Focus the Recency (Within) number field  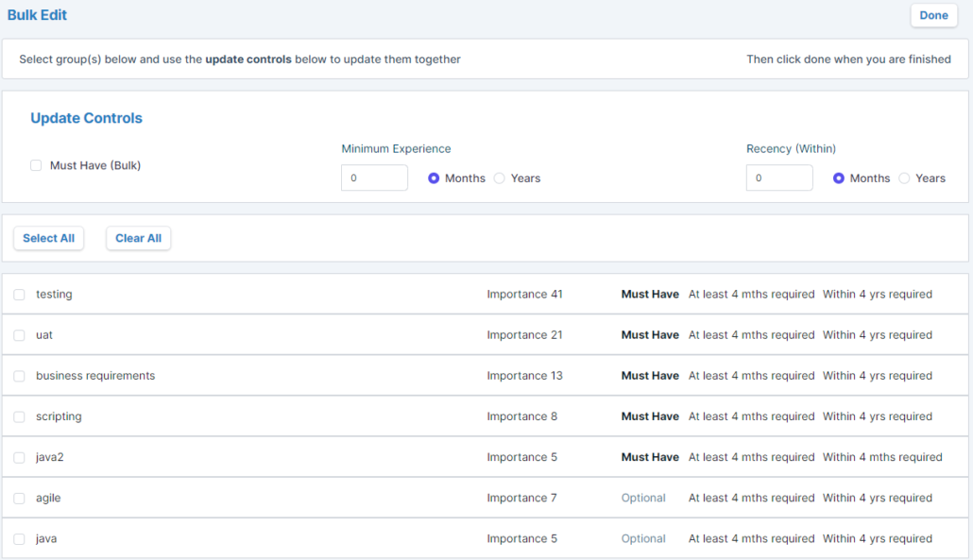(779, 178)
